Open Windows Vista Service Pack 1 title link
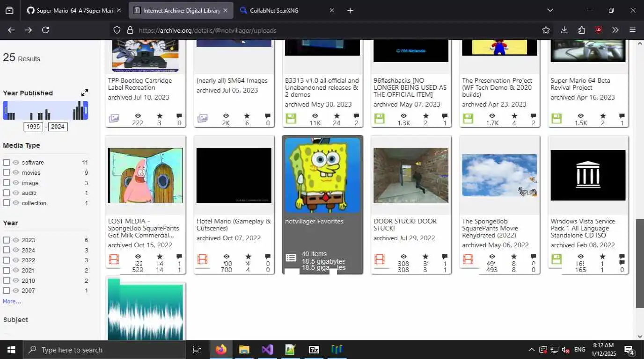 [x=583, y=229]
